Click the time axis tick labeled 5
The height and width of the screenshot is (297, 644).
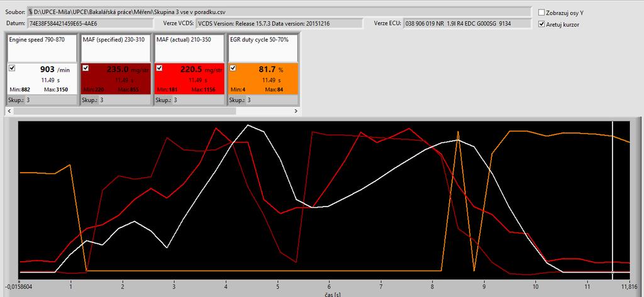pos(278,286)
